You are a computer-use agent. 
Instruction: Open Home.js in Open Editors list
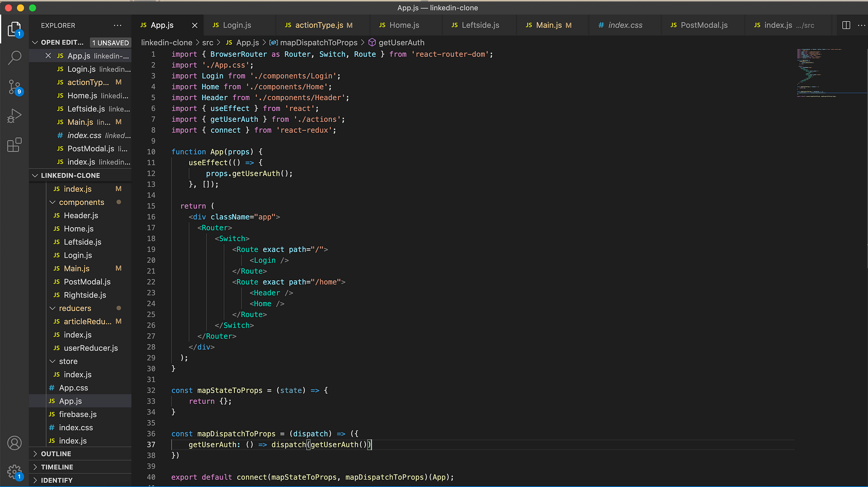click(x=80, y=95)
